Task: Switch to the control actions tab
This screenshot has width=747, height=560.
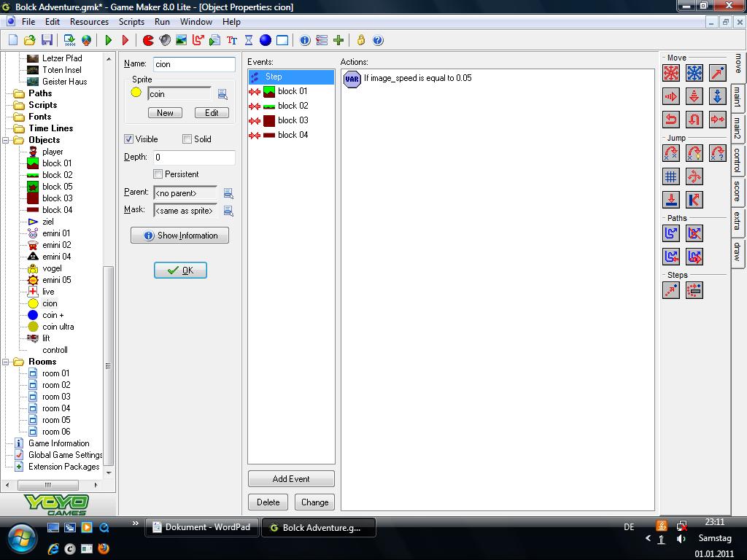Action: click(x=738, y=160)
